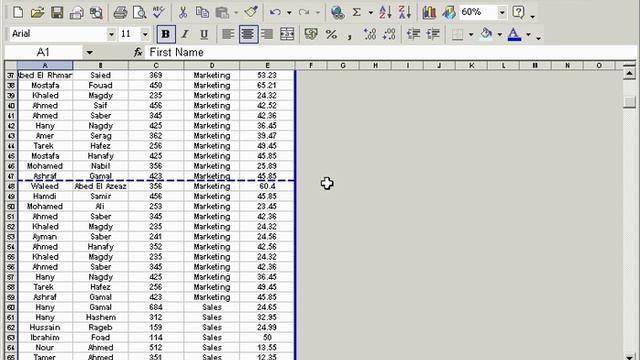This screenshot has height=360, width=640.
Task: Apply the current Borders style
Action: pyautogui.click(x=458, y=35)
